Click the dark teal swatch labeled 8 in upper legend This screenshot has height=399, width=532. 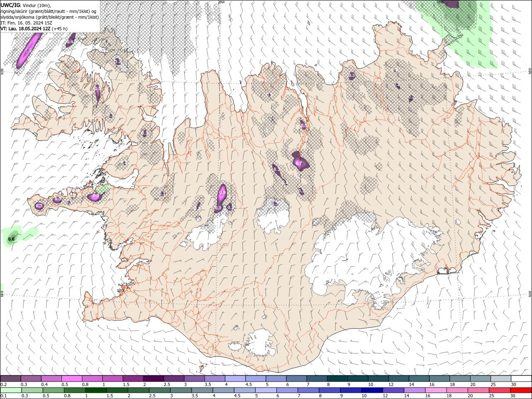coord(337,379)
